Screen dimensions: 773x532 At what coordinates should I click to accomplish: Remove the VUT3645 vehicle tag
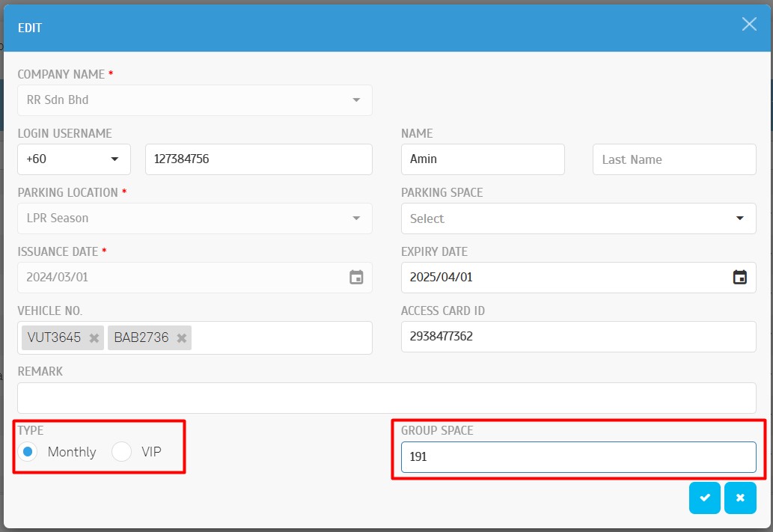tap(94, 338)
